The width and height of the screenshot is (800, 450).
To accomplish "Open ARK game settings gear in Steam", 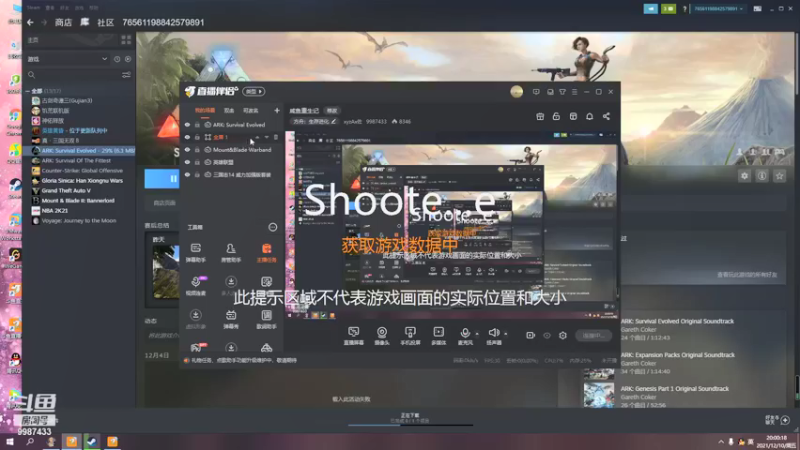I will (x=744, y=176).
